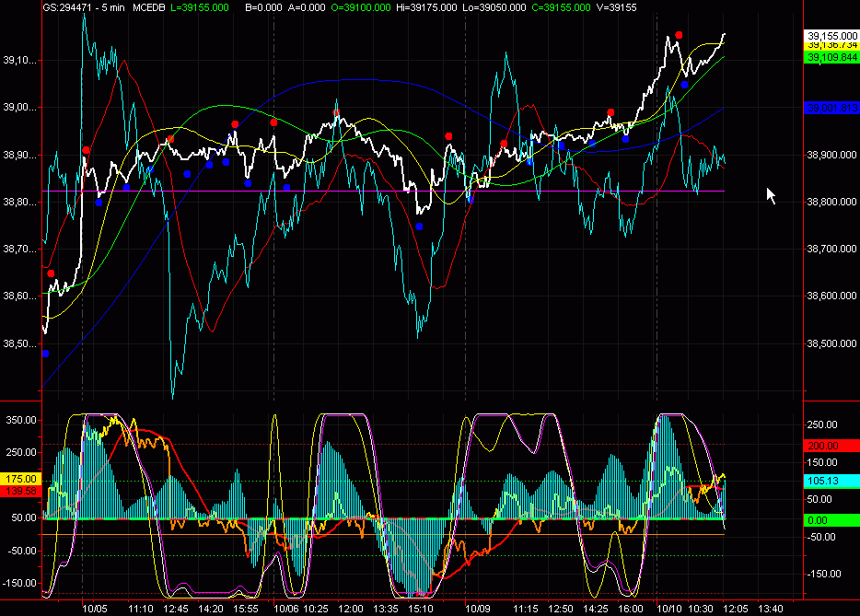Select the 13:35 time axis label
Viewport: 860px width, 616px height.
pos(386,609)
